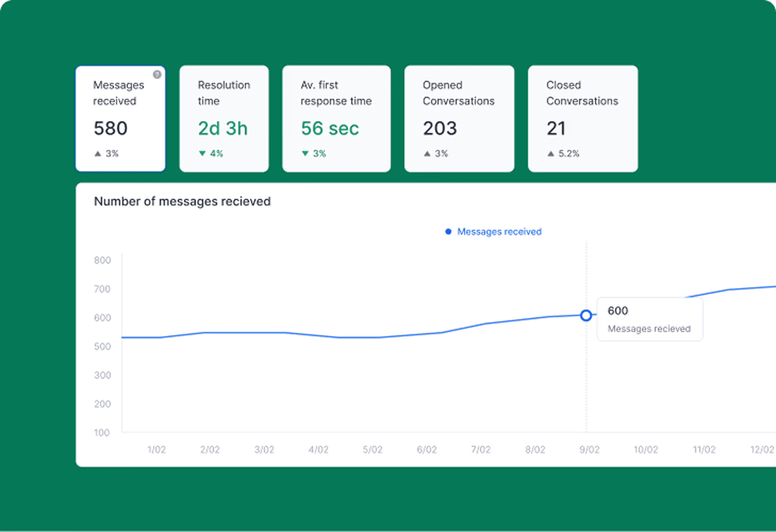The image size is (776, 532).
Task: Click the 1/02 date label on x-axis
Action: 156,450
